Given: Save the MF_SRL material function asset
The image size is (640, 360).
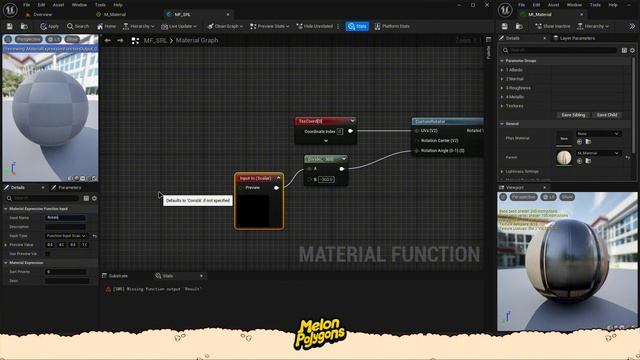Looking at the screenshot, I should [x=9, y=26].
